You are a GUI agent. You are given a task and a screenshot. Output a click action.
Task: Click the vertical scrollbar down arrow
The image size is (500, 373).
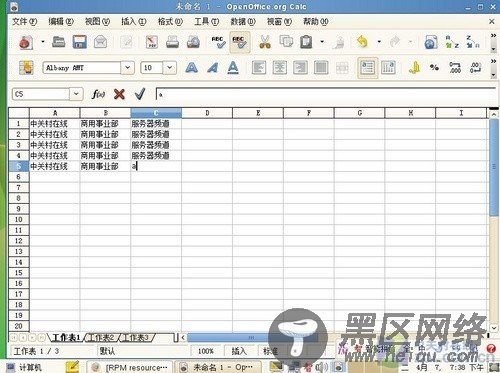click(494, 328)
